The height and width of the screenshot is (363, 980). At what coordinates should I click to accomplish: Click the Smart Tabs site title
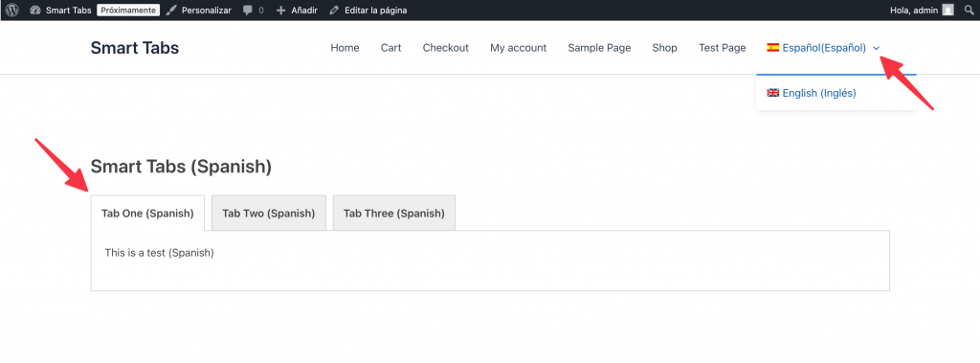(x=135, y=48)
